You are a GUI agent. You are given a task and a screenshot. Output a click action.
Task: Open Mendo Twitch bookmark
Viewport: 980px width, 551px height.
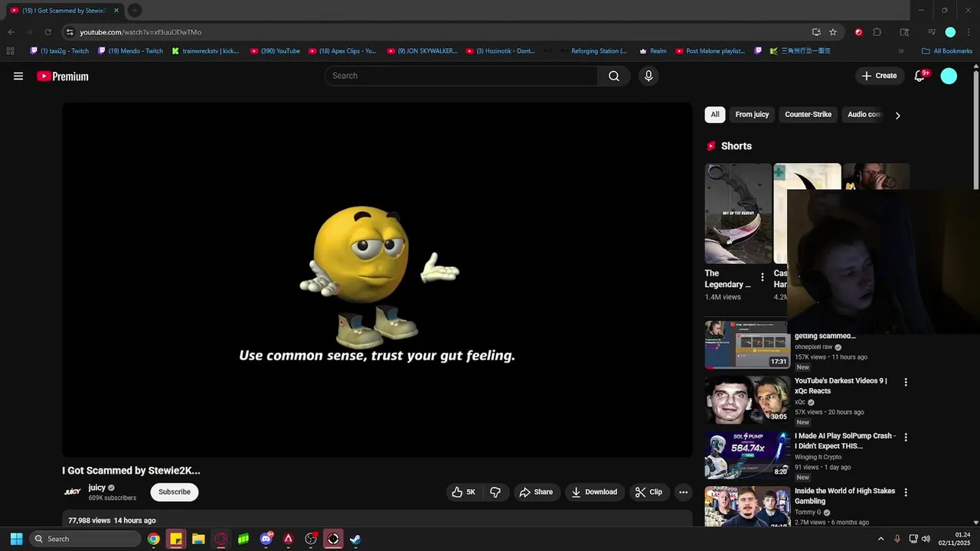pos(131,51)
